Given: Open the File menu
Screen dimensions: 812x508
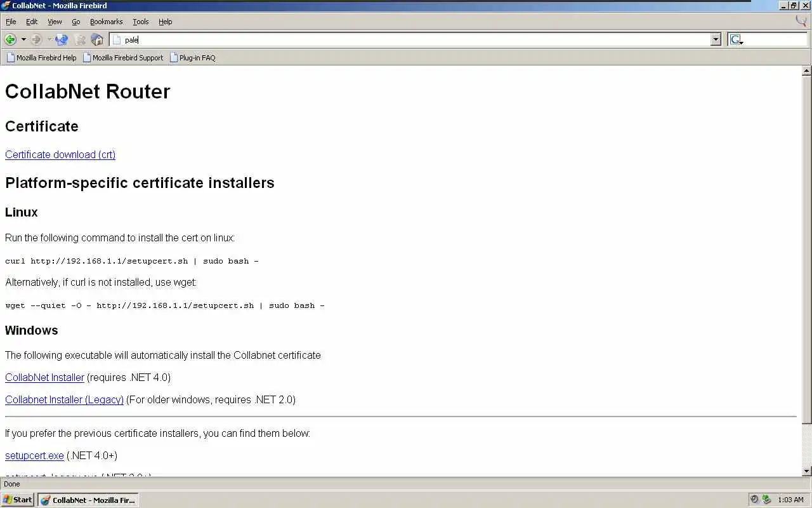Looking at the screenshot, I should point(11,22).
